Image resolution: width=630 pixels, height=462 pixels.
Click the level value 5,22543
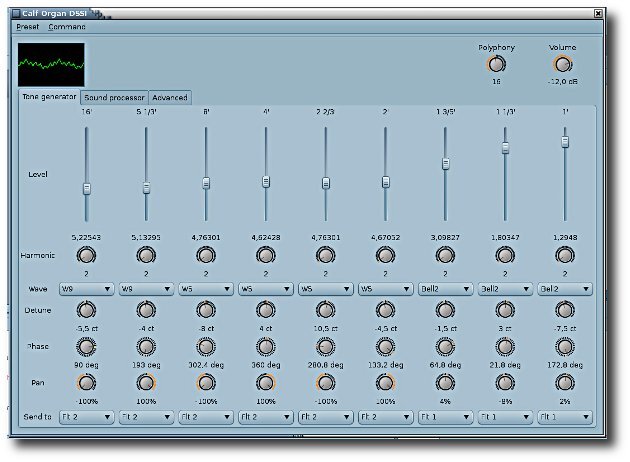pyautogui.click(x=86, y=237)
